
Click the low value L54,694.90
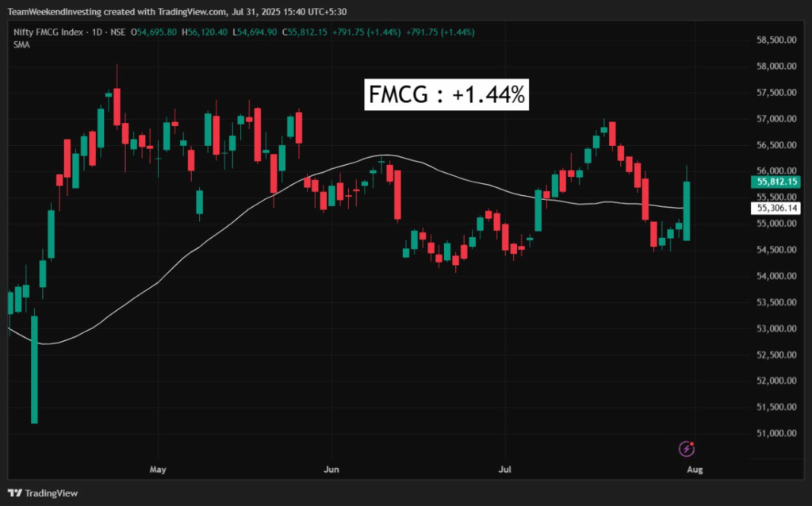255,32
